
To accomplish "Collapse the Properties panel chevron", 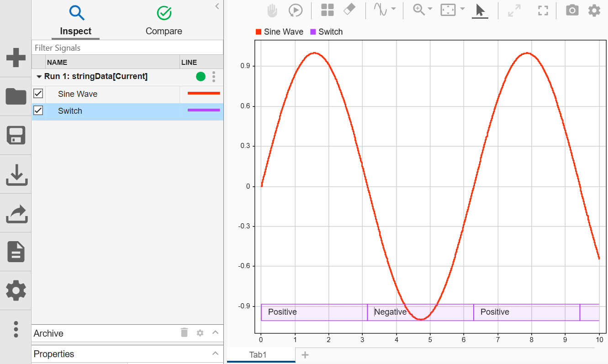I will 216,353.
